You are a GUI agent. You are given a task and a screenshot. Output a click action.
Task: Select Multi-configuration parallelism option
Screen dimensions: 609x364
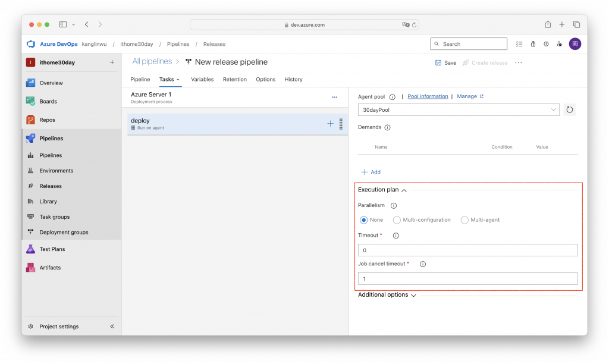tap(397, 220)
